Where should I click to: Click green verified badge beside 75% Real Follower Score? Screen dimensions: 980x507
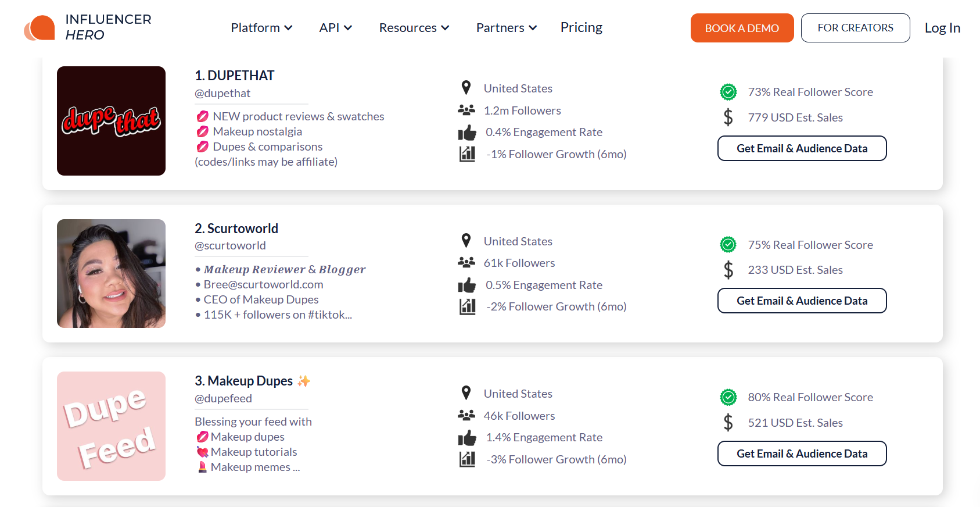(x=728, y=245)
